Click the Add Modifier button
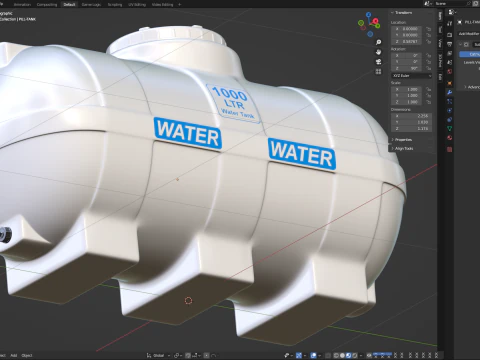480x360 pixels. [469, 34]
